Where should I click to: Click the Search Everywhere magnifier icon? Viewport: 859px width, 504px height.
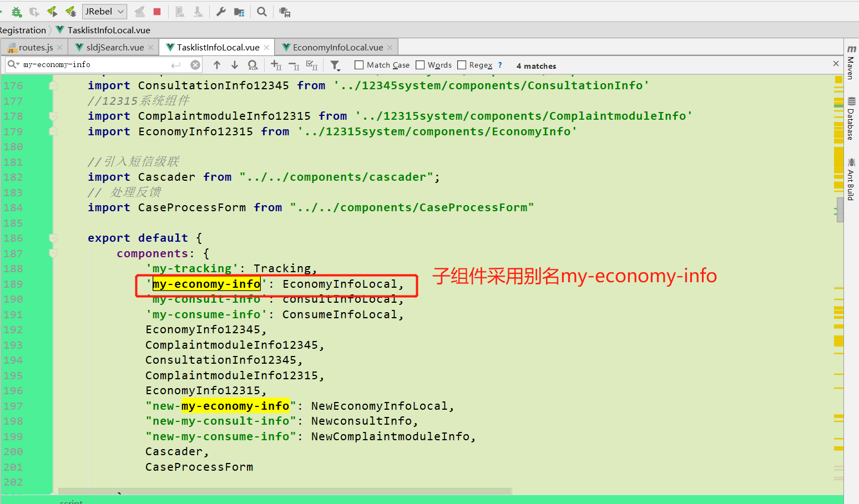pyautogui.click(x=261, y=11)
